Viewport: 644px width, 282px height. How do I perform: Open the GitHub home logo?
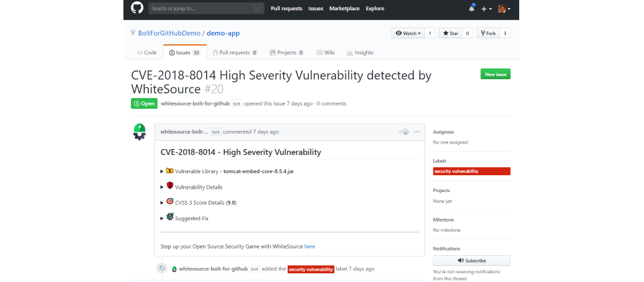tap(137, 8)
